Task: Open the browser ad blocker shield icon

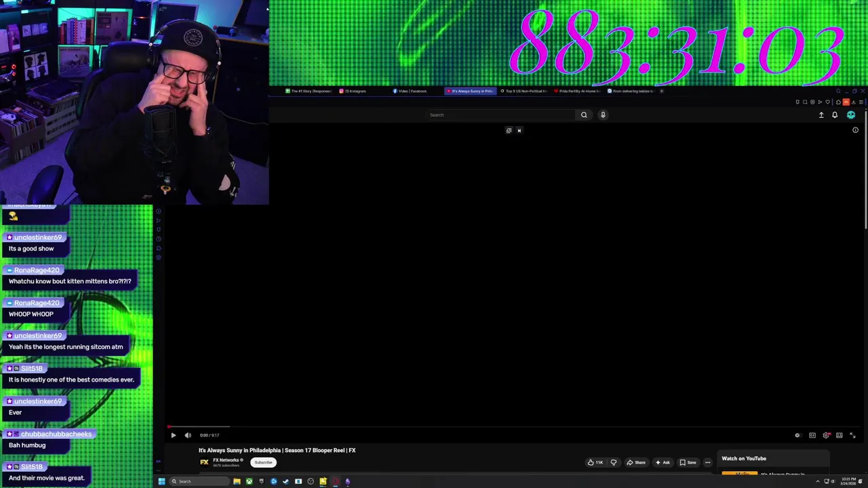Action: (812, 102)
